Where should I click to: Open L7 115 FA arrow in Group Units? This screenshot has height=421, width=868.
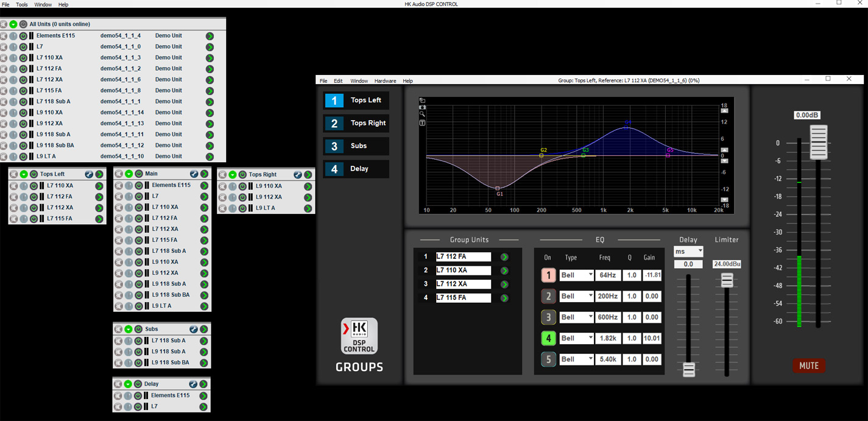(x=504, y=298)
